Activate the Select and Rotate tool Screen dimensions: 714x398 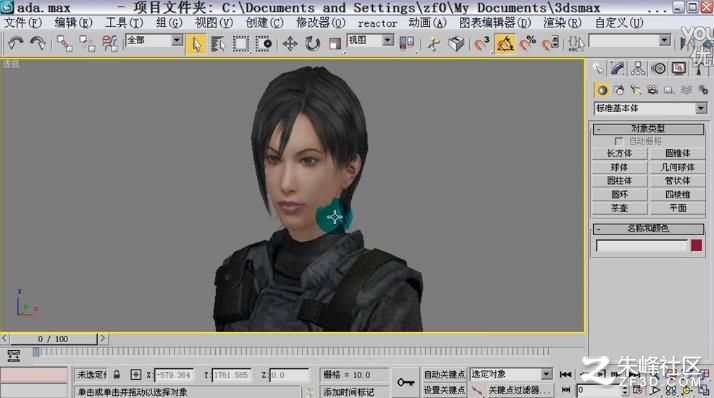312,44
